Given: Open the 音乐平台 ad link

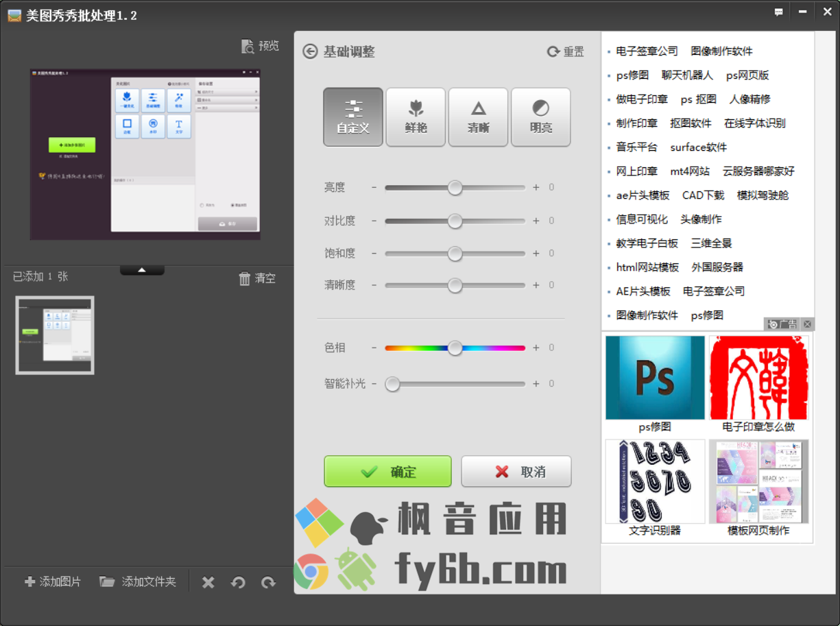Looking at the screenshot, I should click(636, 147).
